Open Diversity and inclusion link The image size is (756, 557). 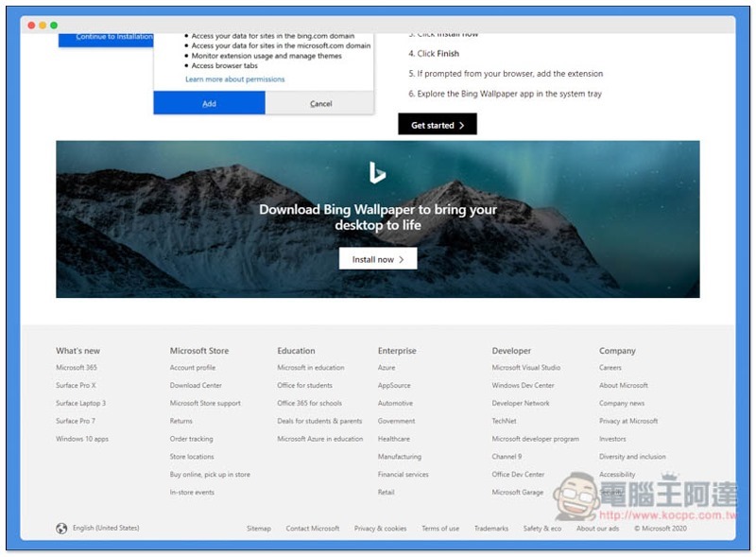(x=632, y=457)
